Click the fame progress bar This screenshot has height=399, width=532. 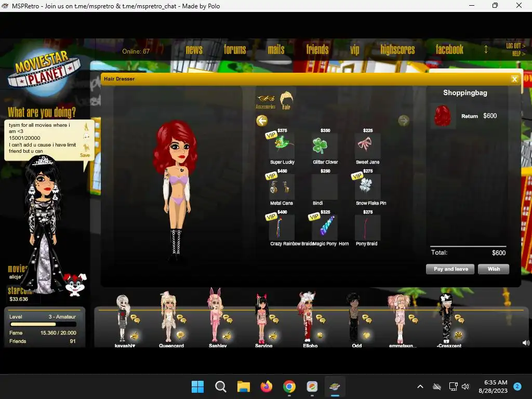tap(43, 324)
